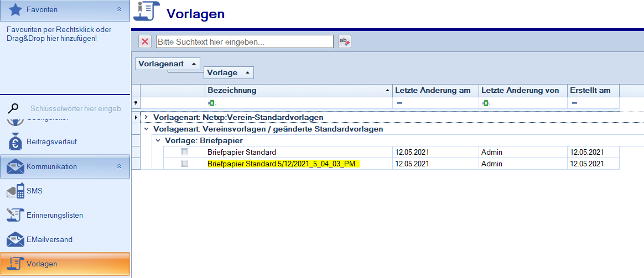The image size is (644, 278).
Task: Expand Netxp:Verein-Standardvorlagen group
Action: [146, 117]
